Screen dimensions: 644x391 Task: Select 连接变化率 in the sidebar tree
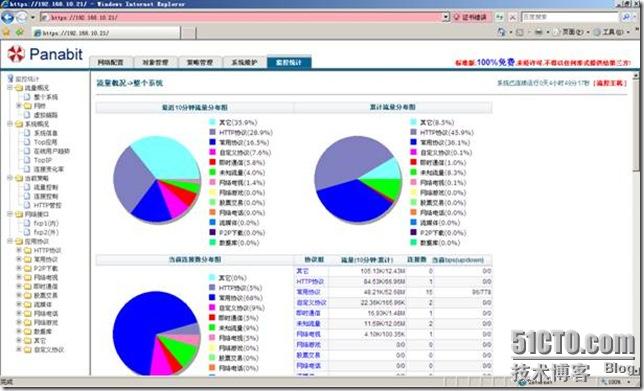(x=48, y=169)
